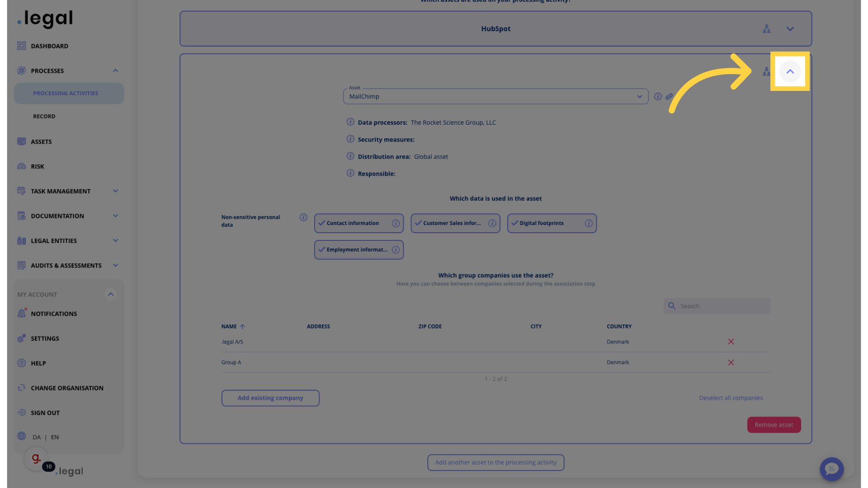The width and height of the screenshot is (868, 488).
Task: Click the globe language icon
Action: (x=21, y=436)
